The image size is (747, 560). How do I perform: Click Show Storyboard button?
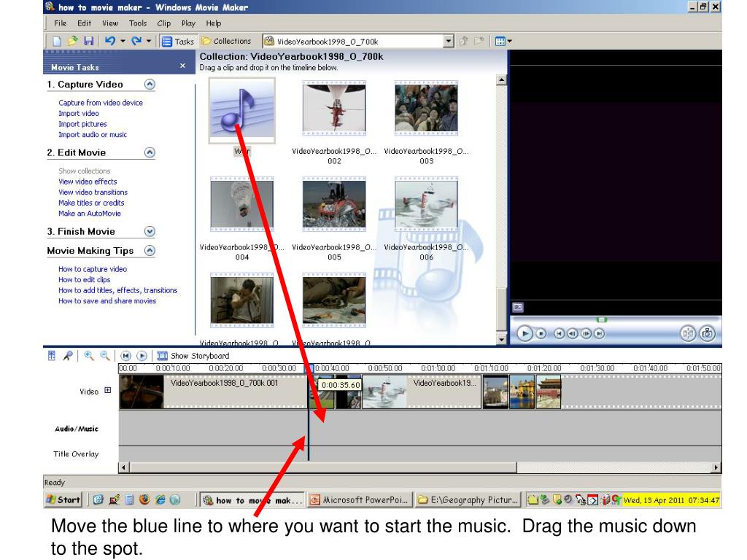(193, 356)
